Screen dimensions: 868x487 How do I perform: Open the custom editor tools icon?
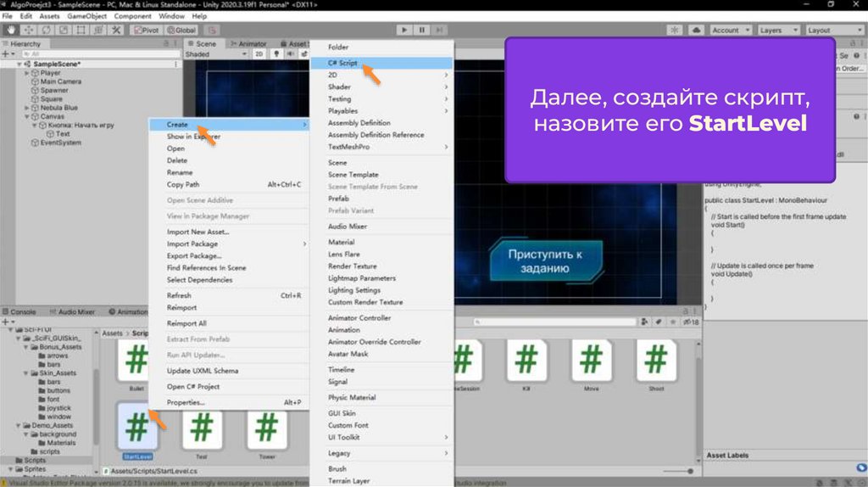pos(116,30)
